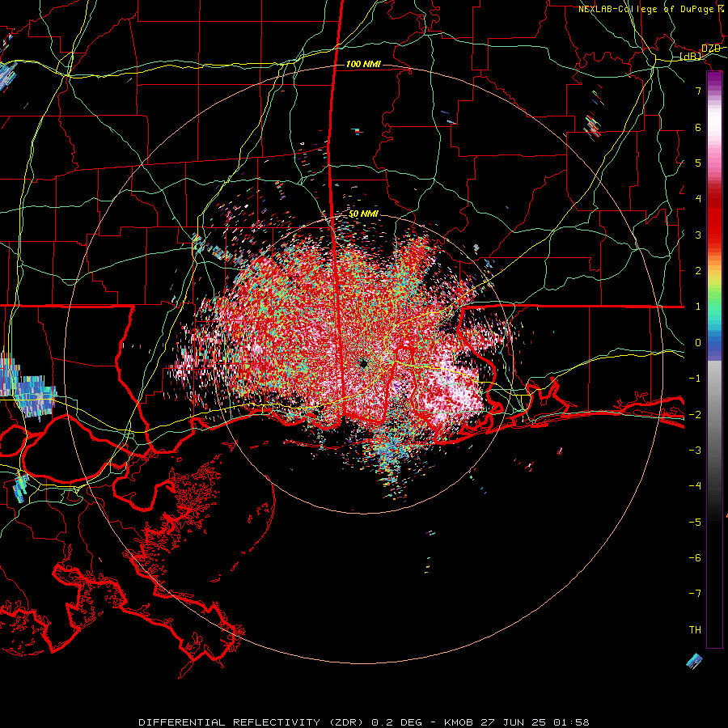The height and width of the screenshot is (728, 728).
Task: Click the -7 tick label on color scale
Action: 695,594
